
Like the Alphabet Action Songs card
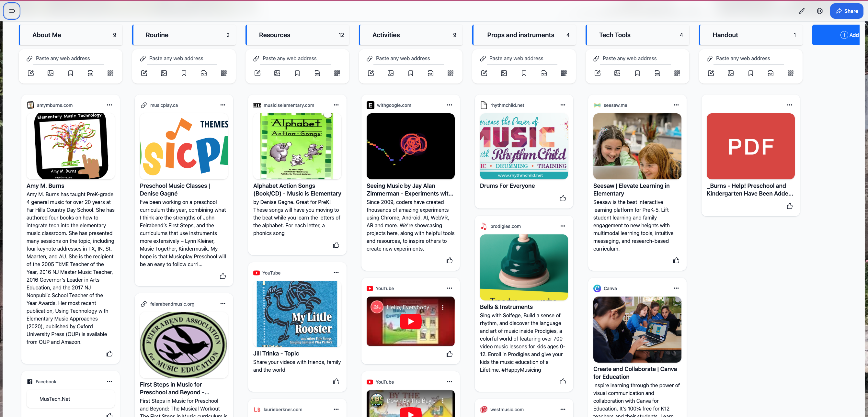tap(336, 245)
